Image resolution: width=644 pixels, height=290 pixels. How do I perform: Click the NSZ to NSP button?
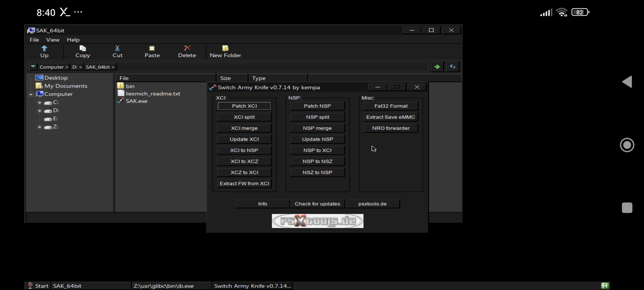point(317,172)
